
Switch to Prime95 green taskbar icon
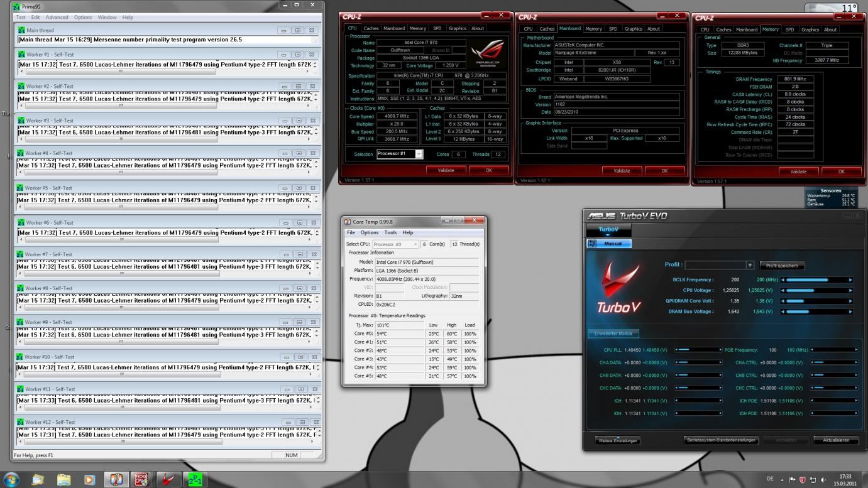195,480
